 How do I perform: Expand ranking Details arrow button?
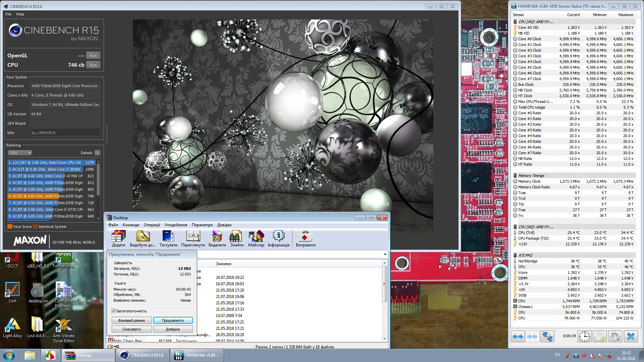coord(98,153)
